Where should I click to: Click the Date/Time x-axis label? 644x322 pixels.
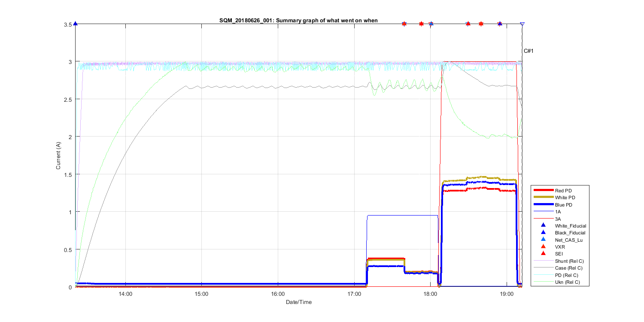tap(299, 302)
